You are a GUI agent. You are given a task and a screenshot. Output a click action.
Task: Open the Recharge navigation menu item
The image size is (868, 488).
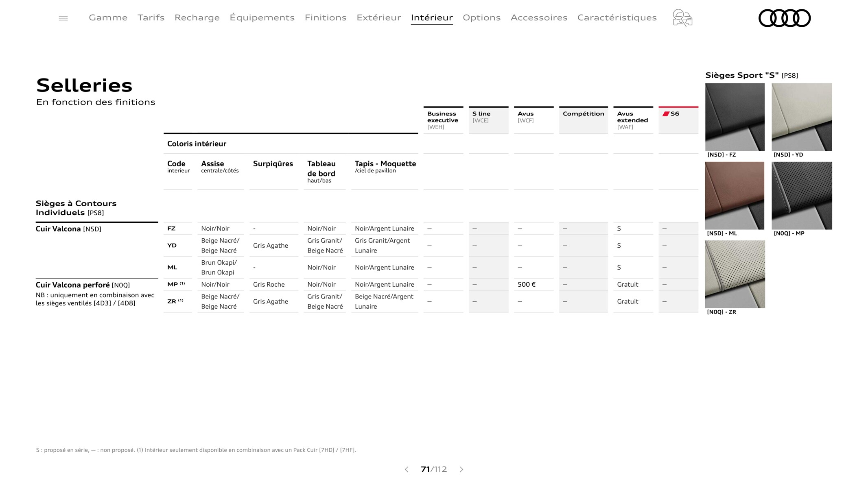click(197, 17)
